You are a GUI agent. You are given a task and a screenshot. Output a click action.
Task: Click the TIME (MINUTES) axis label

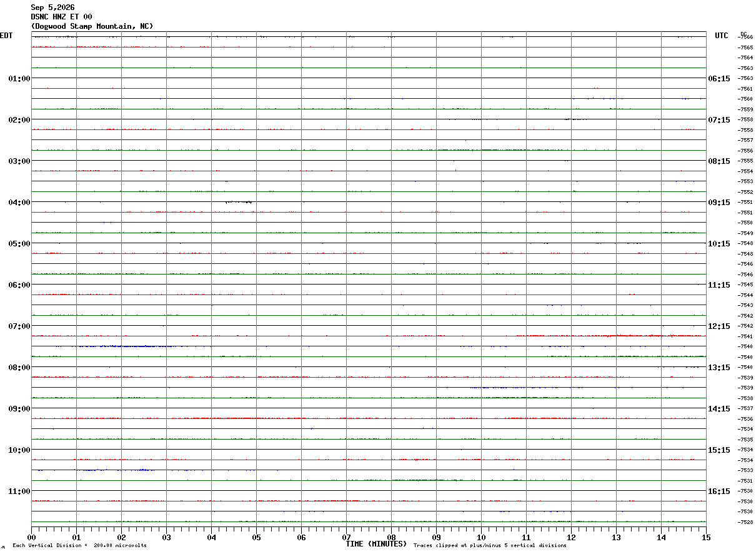(376, 544)
